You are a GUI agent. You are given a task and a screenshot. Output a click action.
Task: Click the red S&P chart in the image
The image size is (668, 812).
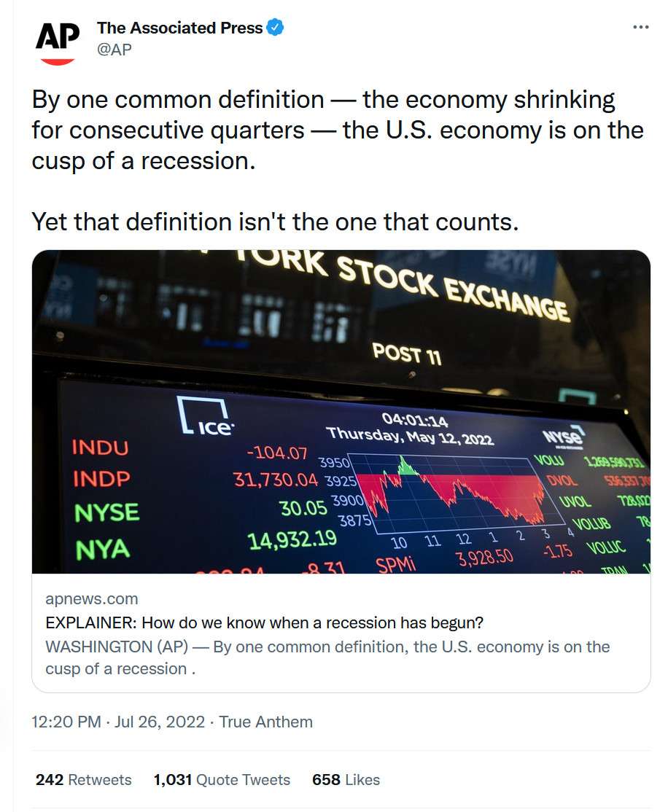(451, 493)
